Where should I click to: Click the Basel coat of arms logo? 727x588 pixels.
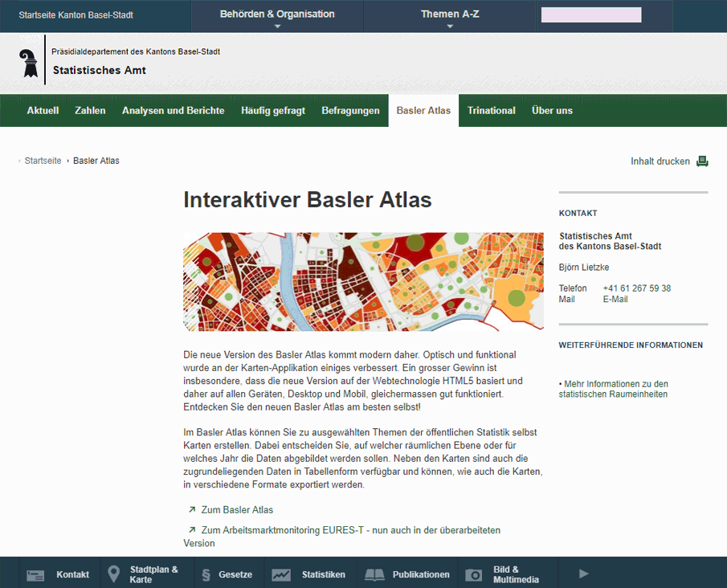point(29,63)
